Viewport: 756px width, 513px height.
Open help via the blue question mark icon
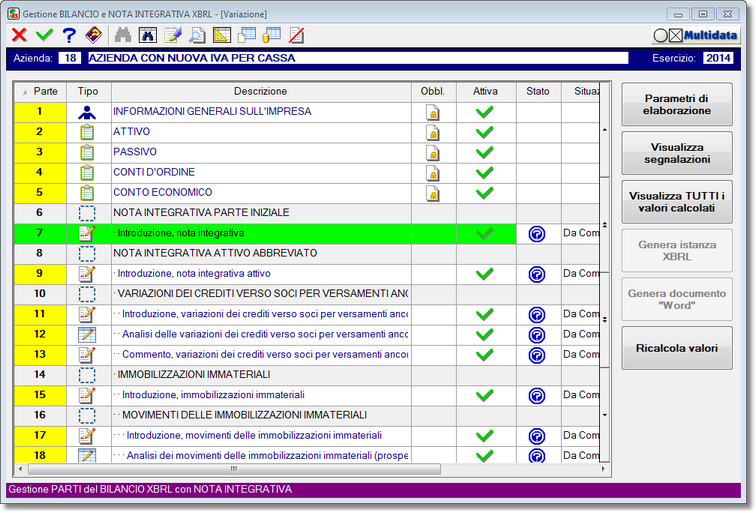69,35
